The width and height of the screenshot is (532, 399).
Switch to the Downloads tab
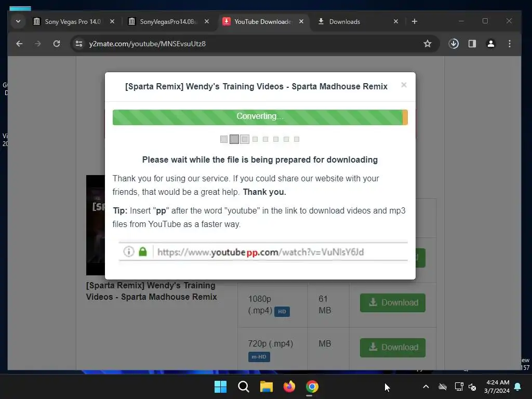pyautogui.click(x=357, y=22)
